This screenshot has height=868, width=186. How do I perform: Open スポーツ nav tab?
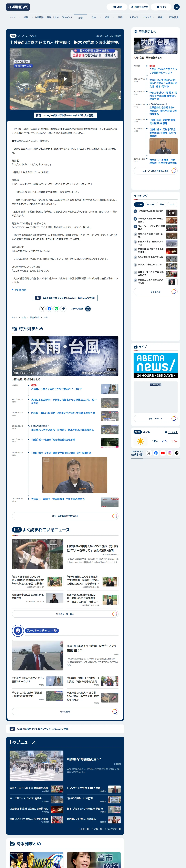[134, 18]
